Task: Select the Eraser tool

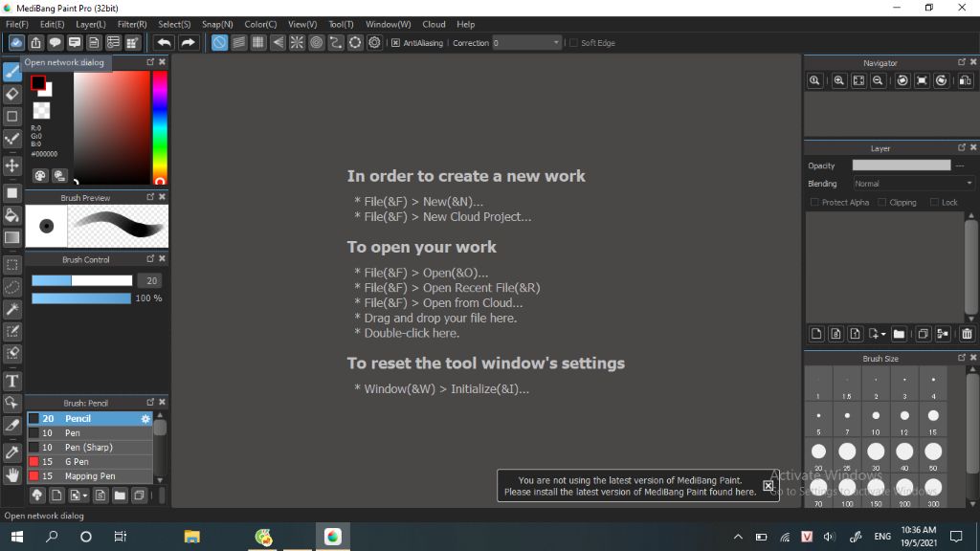Action: pos(11,95)
